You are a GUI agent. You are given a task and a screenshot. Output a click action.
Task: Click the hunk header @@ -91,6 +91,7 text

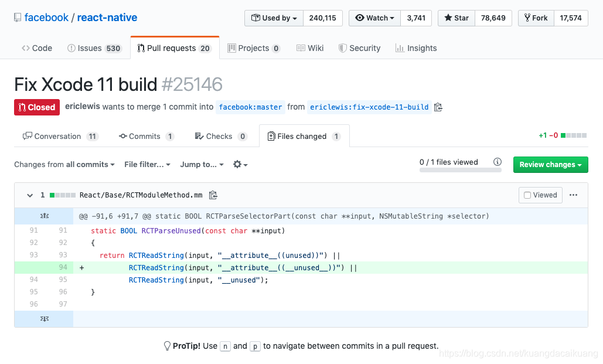click(x=284, y=216)
